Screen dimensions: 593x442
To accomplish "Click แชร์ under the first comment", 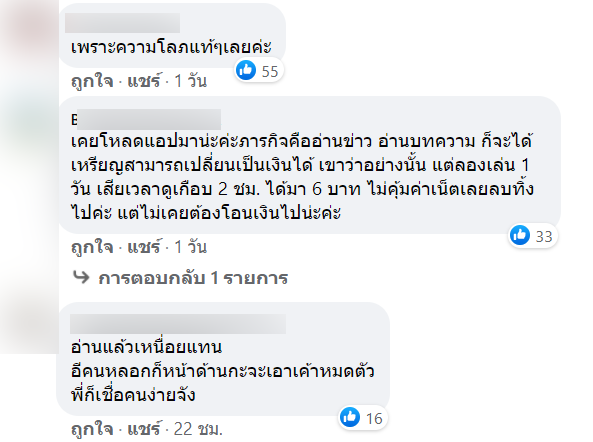I will [144, 81].
